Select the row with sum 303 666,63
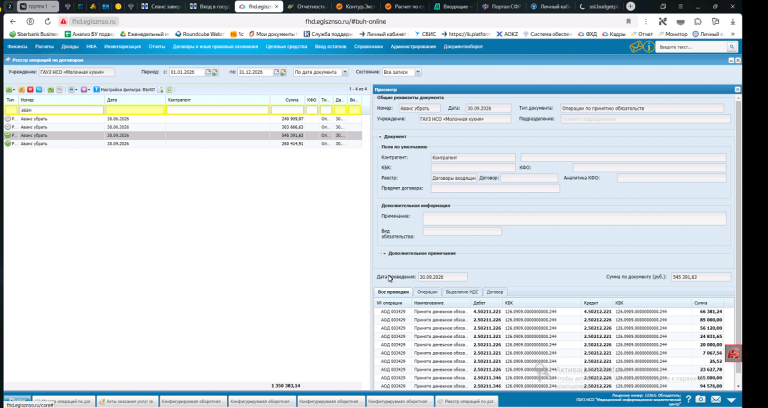This screenshot has height=408, width=768. tap(183, 127)
